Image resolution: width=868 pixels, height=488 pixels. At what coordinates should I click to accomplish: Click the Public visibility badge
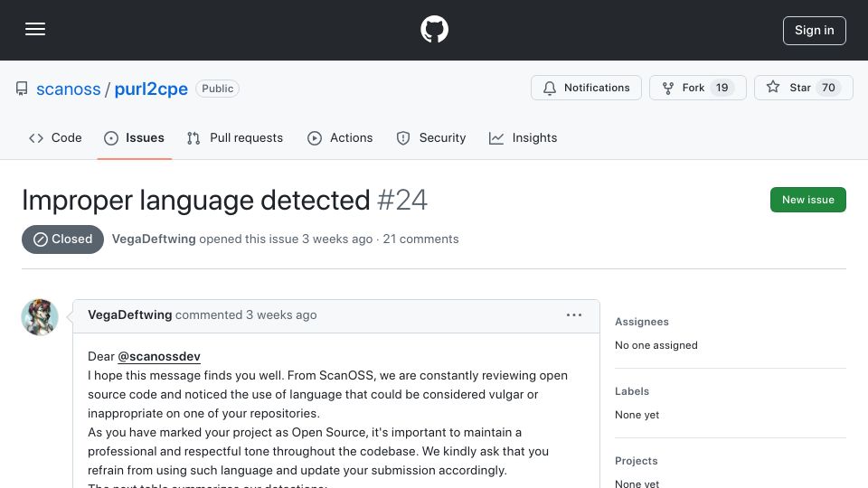tap(217, 89)
